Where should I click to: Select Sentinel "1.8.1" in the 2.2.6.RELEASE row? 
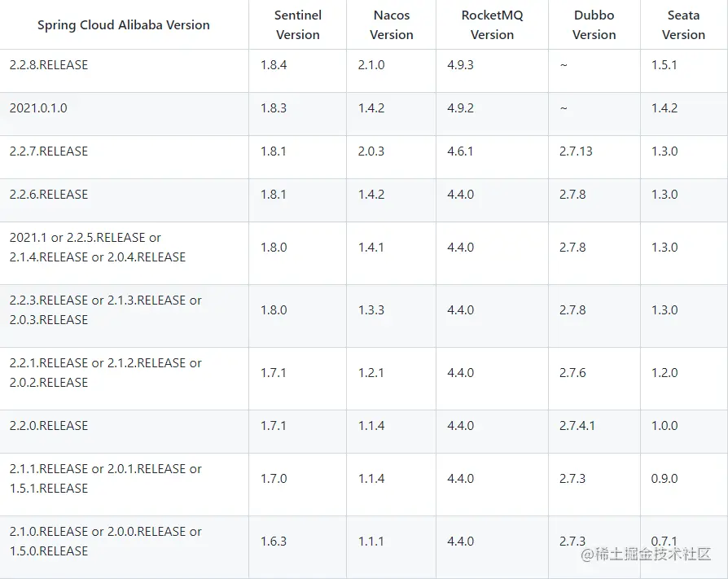273,195
